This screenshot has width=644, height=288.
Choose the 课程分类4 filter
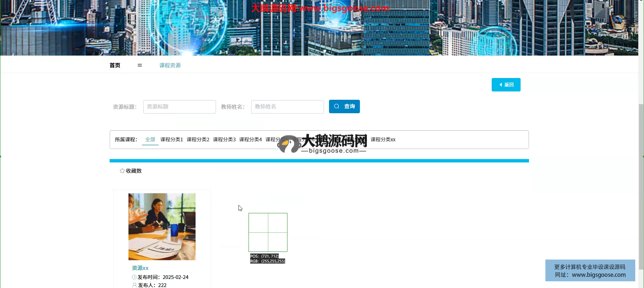250,140
